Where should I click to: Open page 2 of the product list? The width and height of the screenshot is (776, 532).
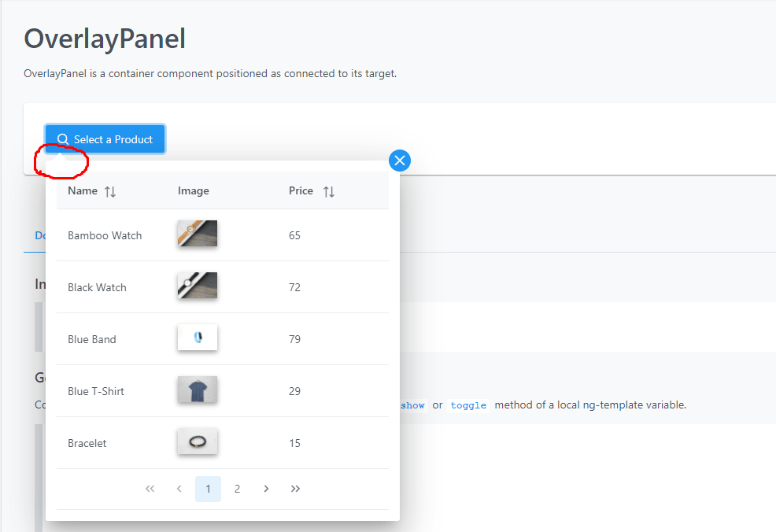click(x=237, y=488)
